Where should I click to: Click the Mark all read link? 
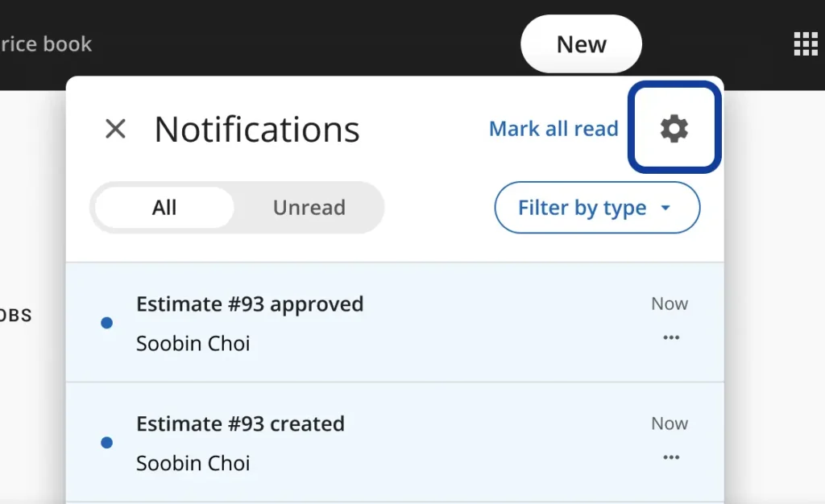[x=553, y=129]
